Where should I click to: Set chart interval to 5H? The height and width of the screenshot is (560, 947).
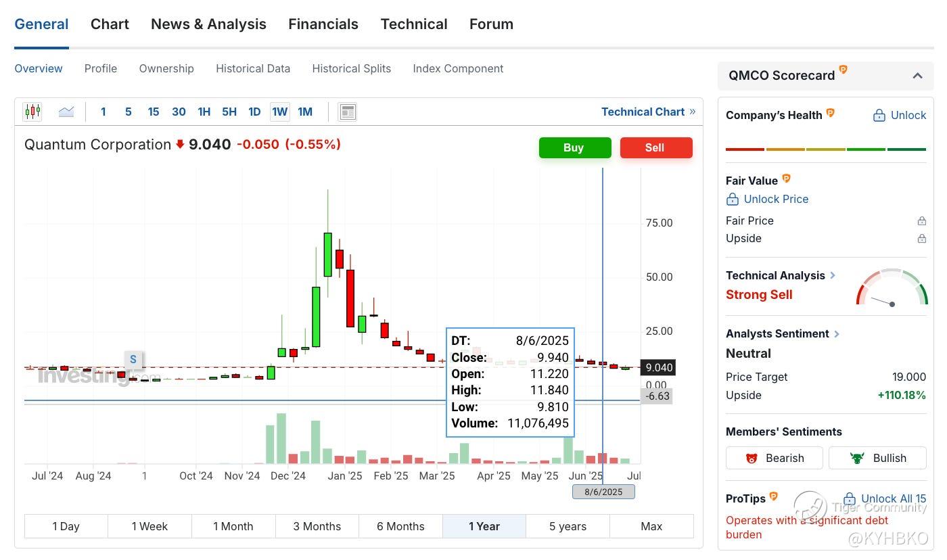(x=229, y=112)
